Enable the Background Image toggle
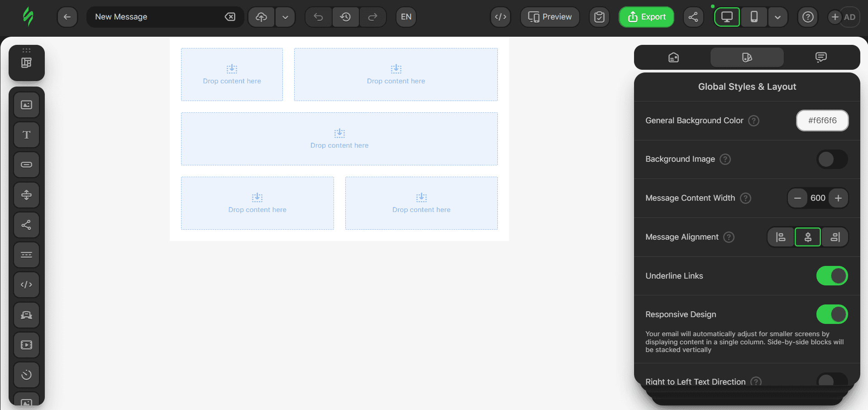This screenshot has height=410, width=868. coord(832,159)
